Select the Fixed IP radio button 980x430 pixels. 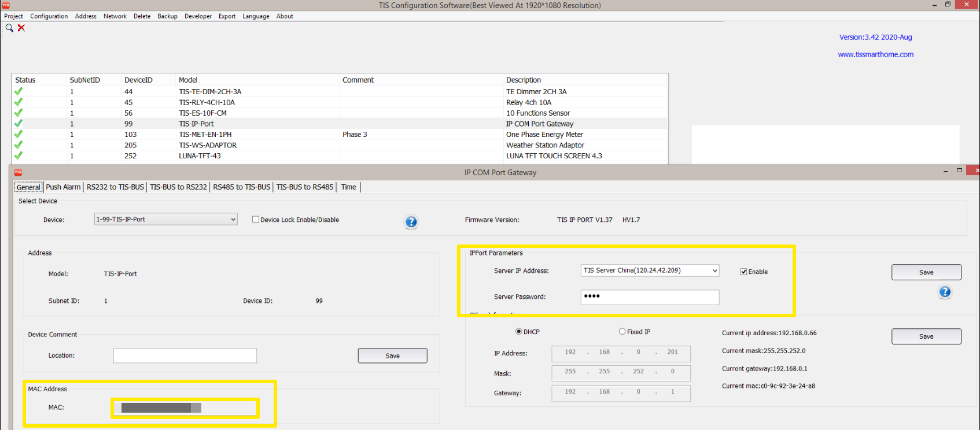click(x=622, y=332)
